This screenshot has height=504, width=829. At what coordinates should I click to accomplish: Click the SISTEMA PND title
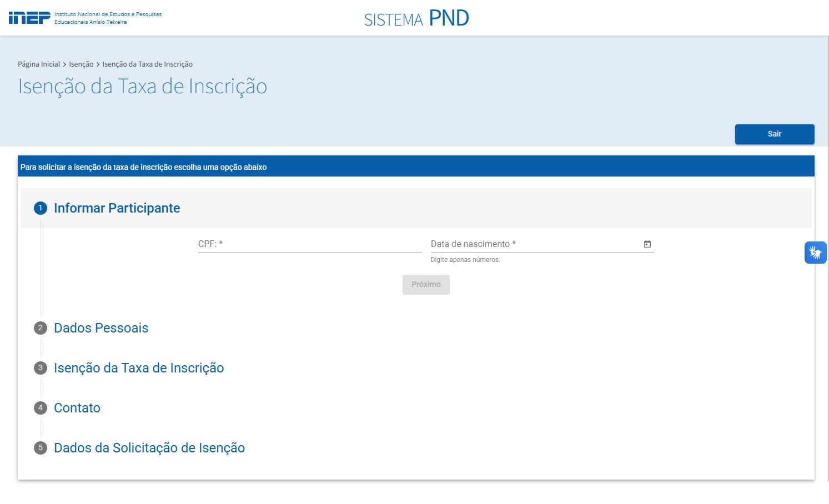coord(416,18)
